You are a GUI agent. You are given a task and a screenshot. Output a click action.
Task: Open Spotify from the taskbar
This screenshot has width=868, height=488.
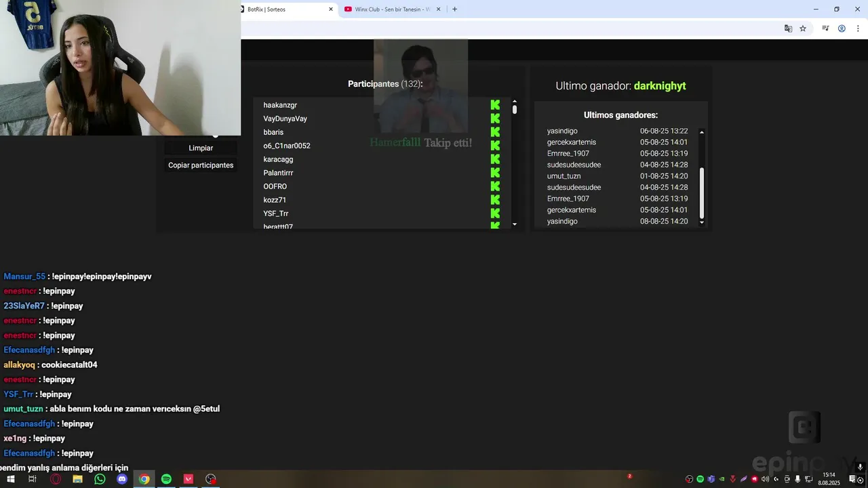pyautogui.click(x=166, y=479)
